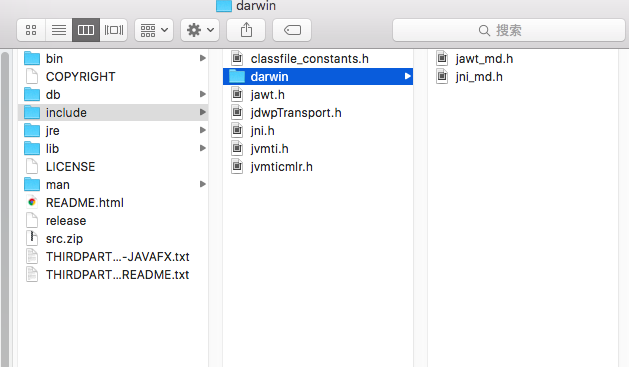
Task: Expand the jre folder arrow
Action: [x=203, y=130]
